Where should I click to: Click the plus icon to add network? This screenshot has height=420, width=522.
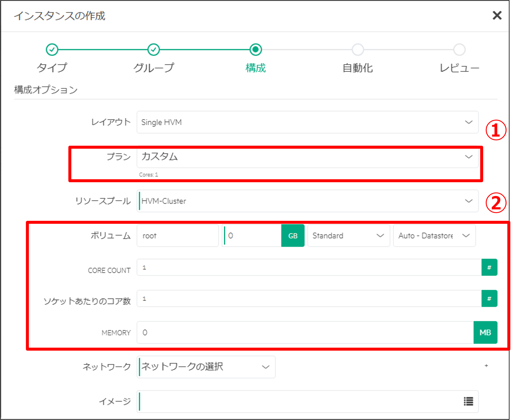(x=486, y=366)
